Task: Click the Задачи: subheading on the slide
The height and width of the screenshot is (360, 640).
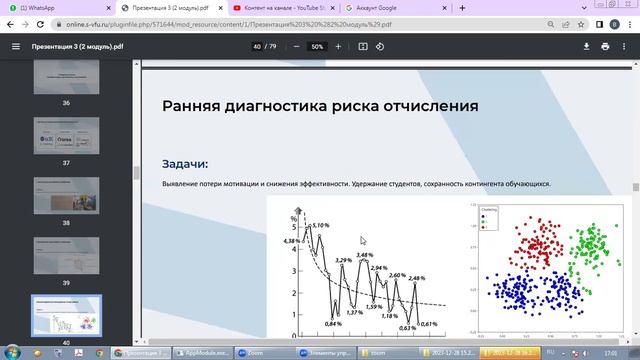Action: pyautogui.click(x=185, y=164)
